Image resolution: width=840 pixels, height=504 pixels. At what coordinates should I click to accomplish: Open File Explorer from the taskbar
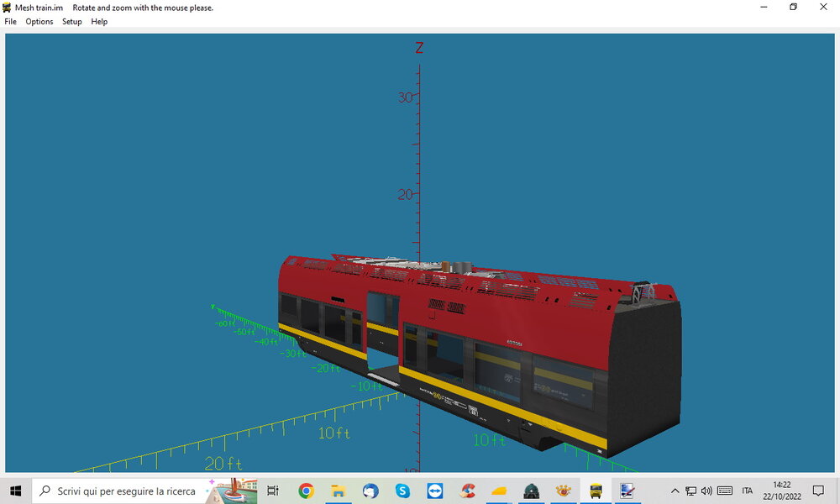click(338, 491)
